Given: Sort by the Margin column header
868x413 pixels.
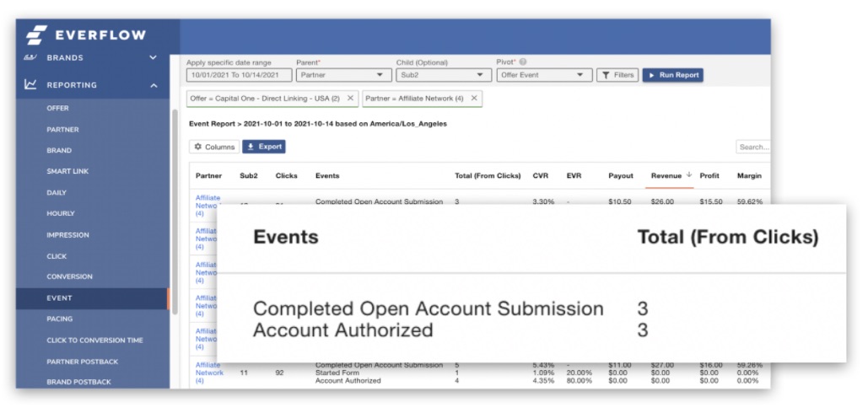Looking at the screenshot, I should (x=749, y=176).
